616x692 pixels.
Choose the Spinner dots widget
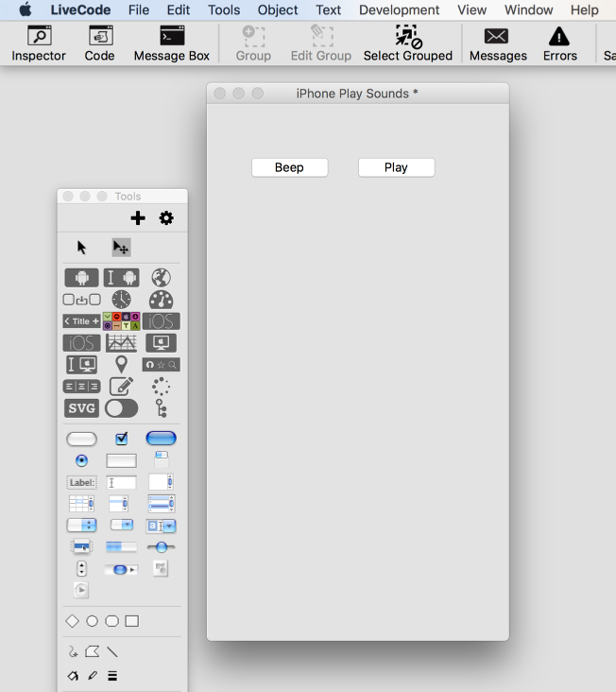tap(161, 387)
